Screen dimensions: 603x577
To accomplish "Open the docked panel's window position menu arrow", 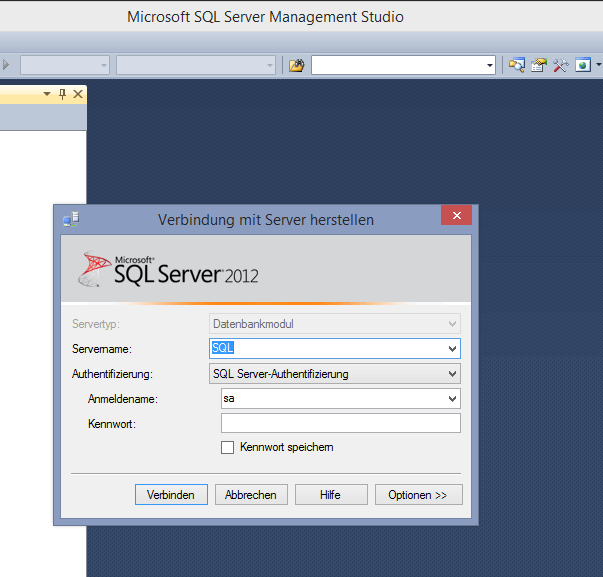I will (47, 94).
